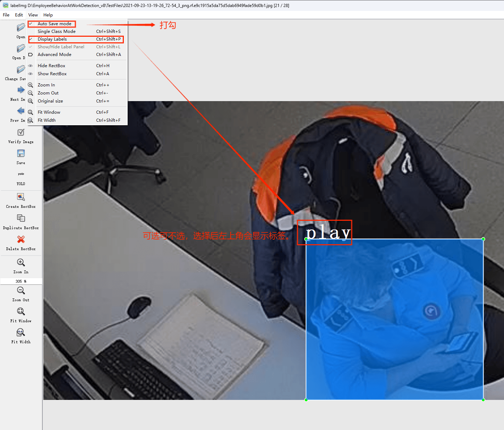This screenshot has width=504, height=430.
Task: Click the Change Save Dir toolbar icon
Action: pyautogui.click(x=21, y=69)
